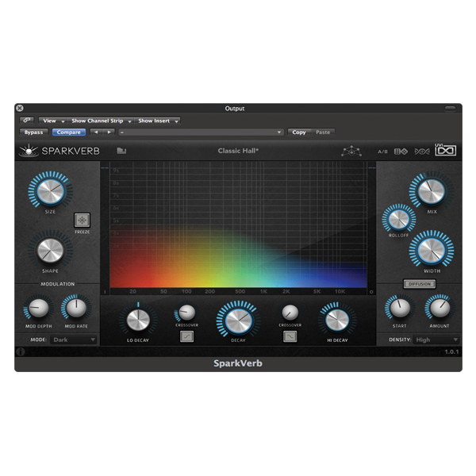Open the Density dropdown set to High
The image size is (476, 476).
[435, 340]
